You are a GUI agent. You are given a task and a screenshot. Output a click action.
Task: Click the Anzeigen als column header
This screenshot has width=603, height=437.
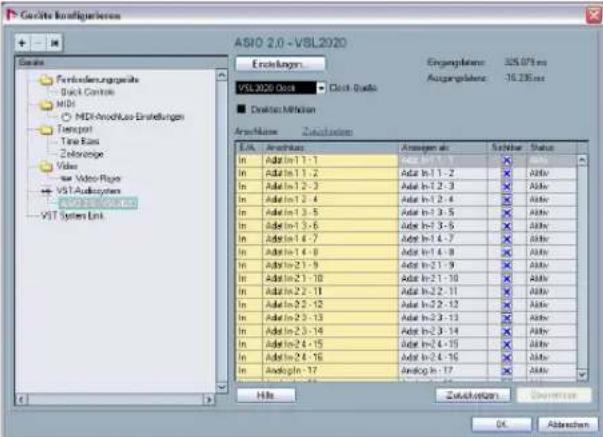pos(443,147)
